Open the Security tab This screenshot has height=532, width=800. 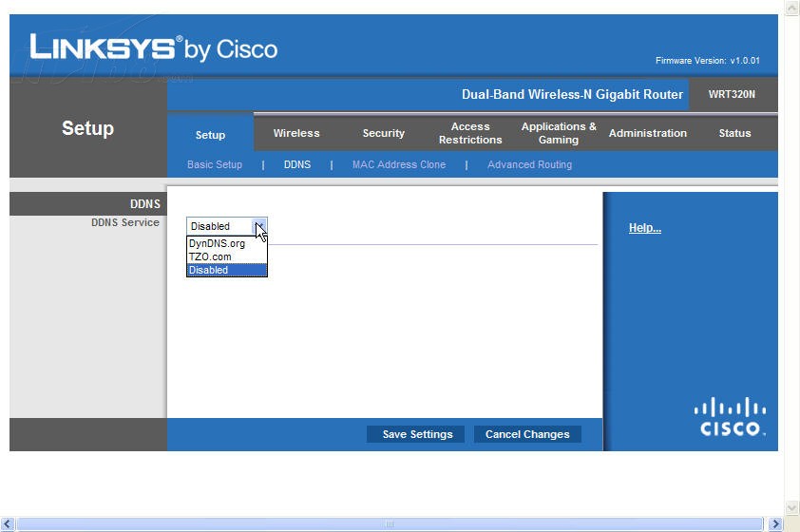pyautogui.click(x=383, y=133)
